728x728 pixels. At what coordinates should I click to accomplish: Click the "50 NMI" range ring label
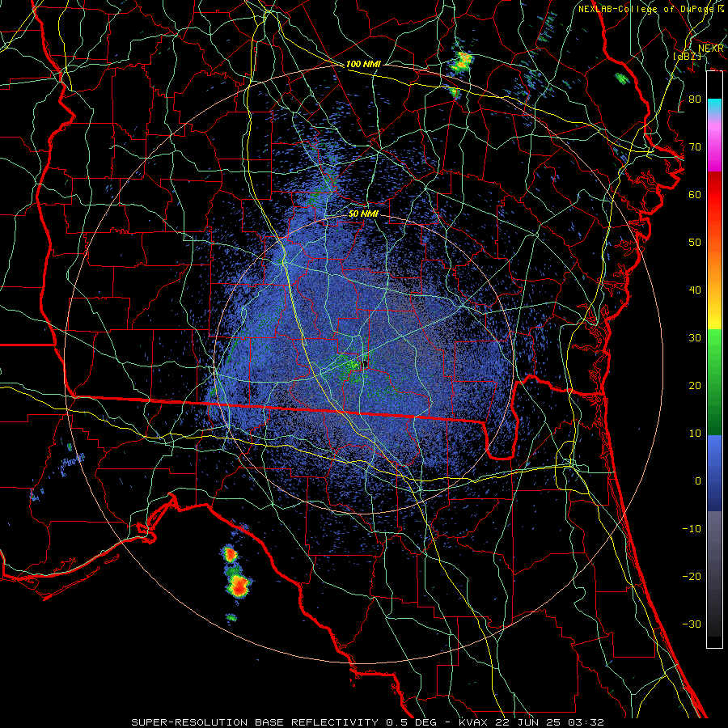[x=363, y=214]
